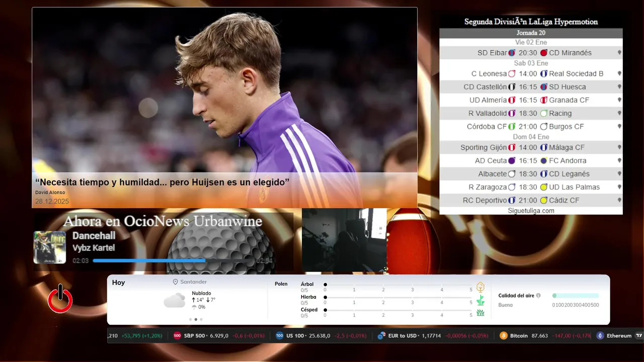Click the CD Leganés team name

(569, 173)
